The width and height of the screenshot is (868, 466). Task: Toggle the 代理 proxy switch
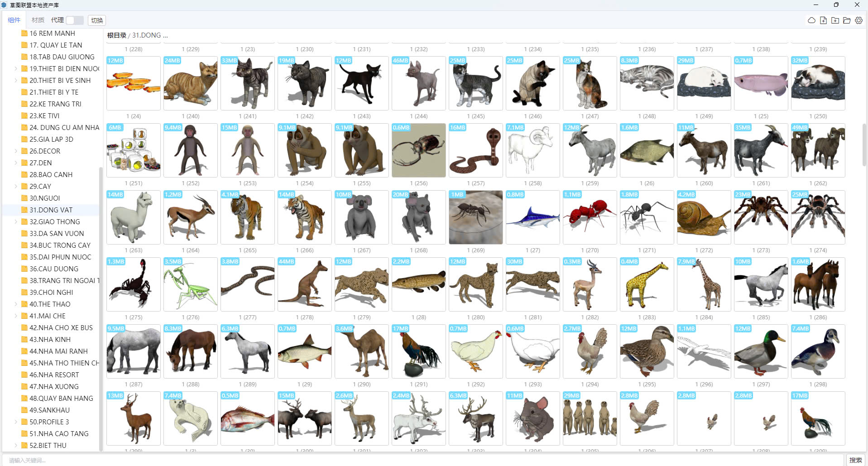click(x=74, y=20)
